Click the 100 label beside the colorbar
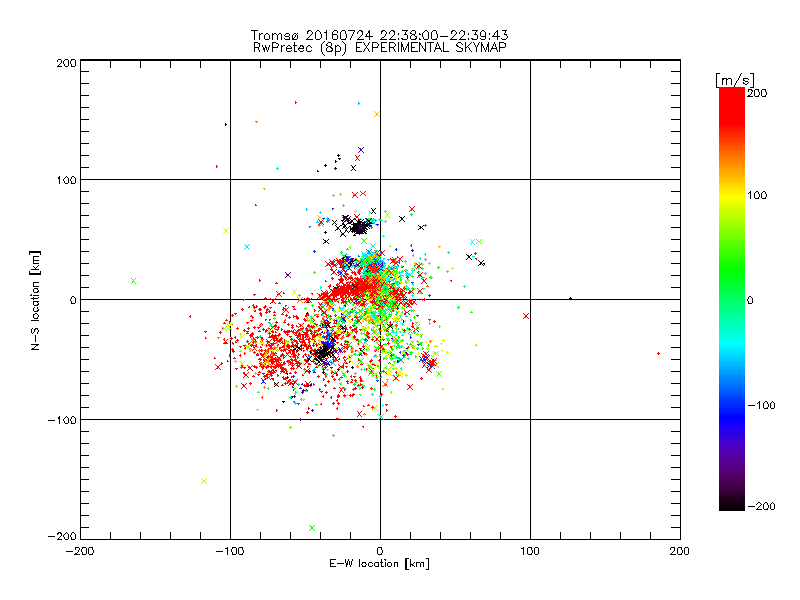Viewport: 800px width, 600px height. click(757, 195)
